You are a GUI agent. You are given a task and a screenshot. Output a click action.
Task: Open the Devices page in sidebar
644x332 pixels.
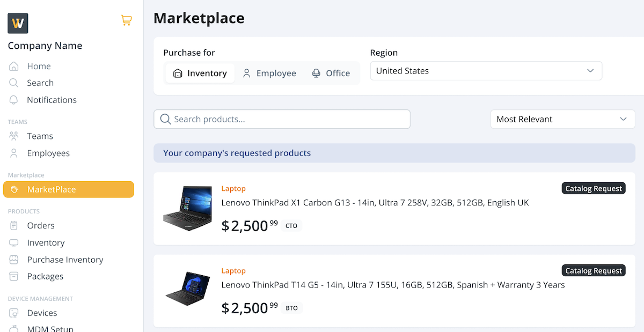[x=42, y=313]
